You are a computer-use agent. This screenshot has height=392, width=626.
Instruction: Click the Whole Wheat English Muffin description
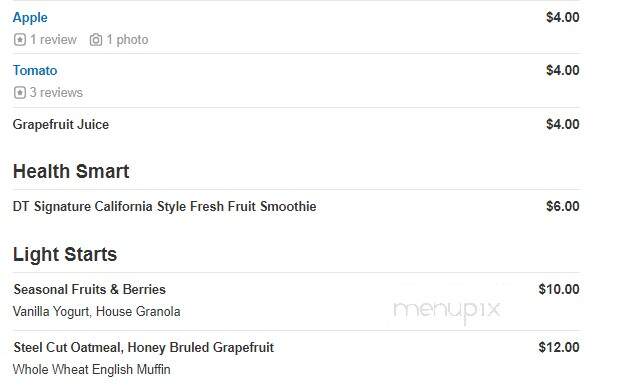pyautogui.click(x=91, y=369)
